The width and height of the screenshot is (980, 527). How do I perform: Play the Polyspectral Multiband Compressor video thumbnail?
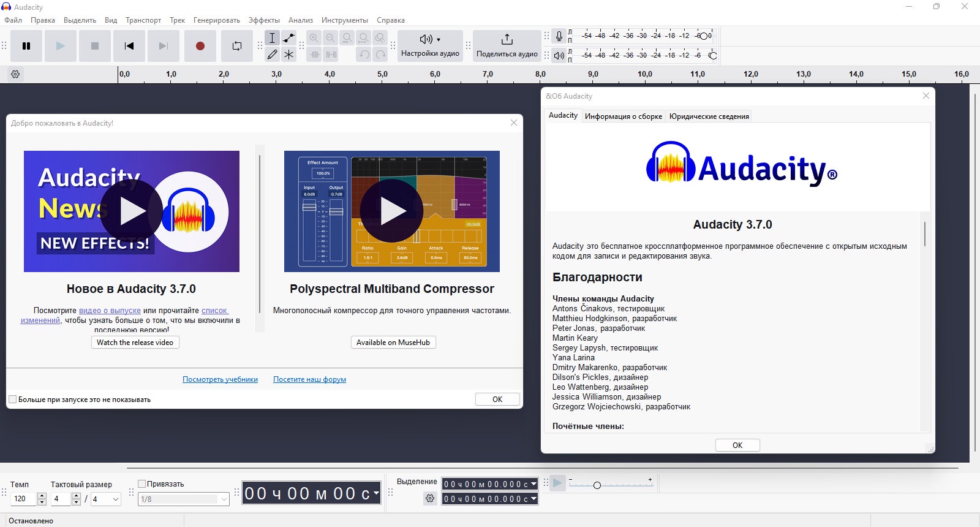click(x=392, y=211)
